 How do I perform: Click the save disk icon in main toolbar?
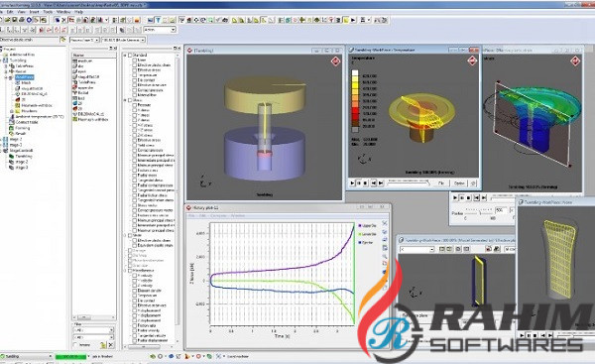(14, 20)
